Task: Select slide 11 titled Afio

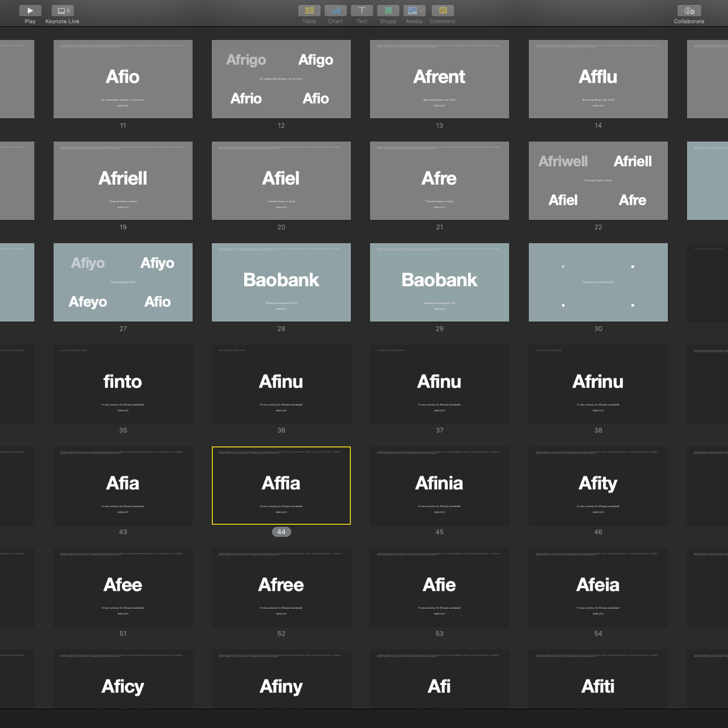Action: (123, 79)
